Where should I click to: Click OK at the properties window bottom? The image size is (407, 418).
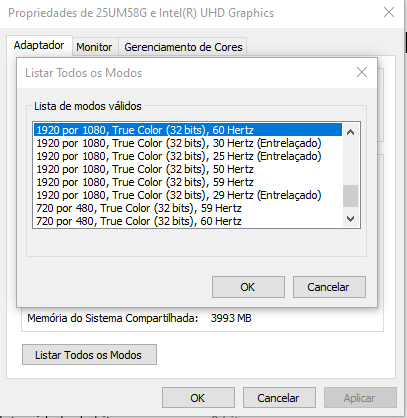tap(198, 398)
